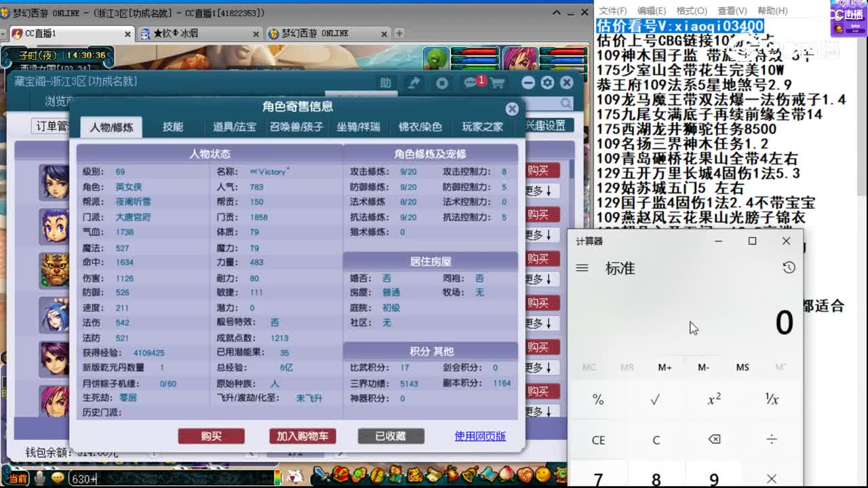The image size is (868, 488).
Task: Switch to the 召唤兽/孩子 tab
Action: 296,127
